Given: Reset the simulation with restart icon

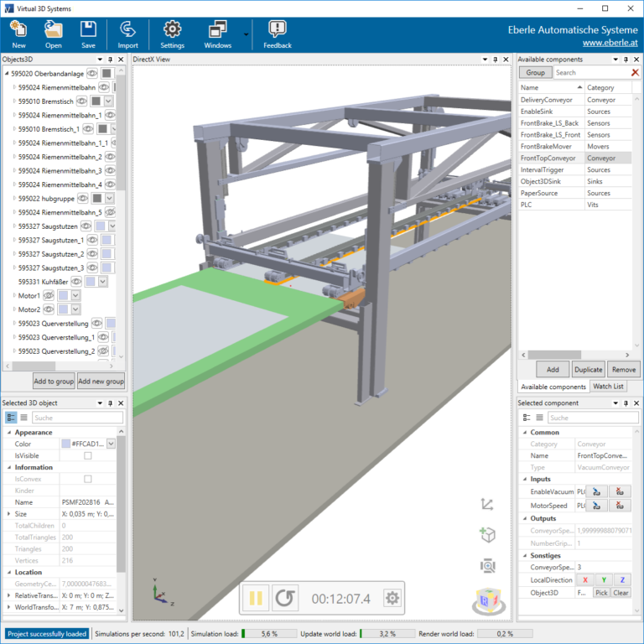Looking at the screenshot, I should [x=285, y=598].
